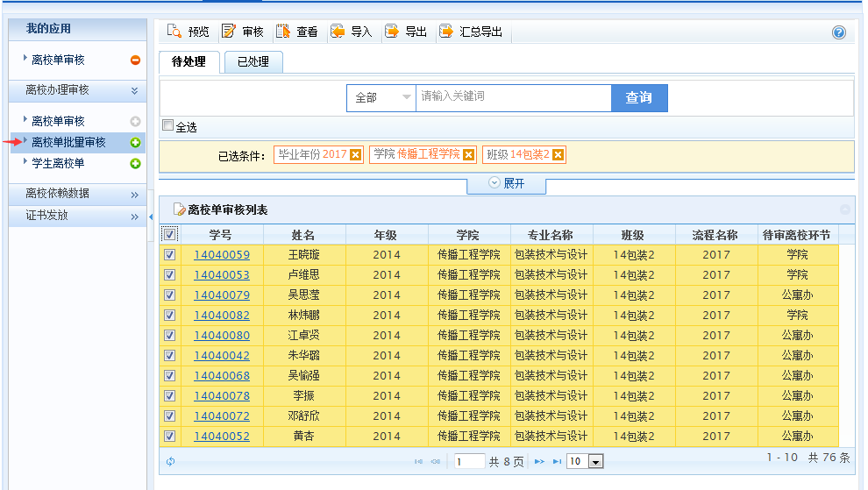868x490 pixels.
Task: Remove the 班级 14包装2 filter condition
Action: pyautogui.click(x=558, y=155)
